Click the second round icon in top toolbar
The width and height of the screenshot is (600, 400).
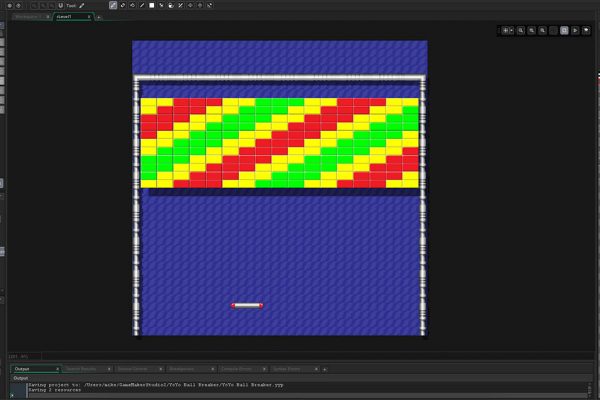click(x=18, y=6)
